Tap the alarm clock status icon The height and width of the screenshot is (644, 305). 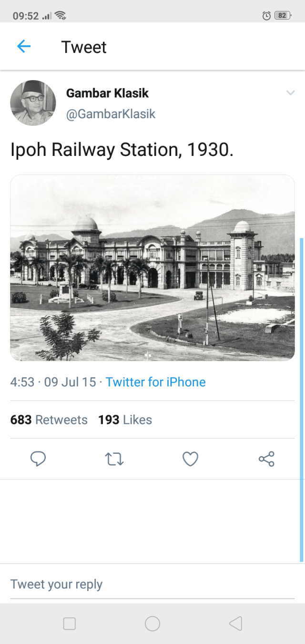(266, 16)
